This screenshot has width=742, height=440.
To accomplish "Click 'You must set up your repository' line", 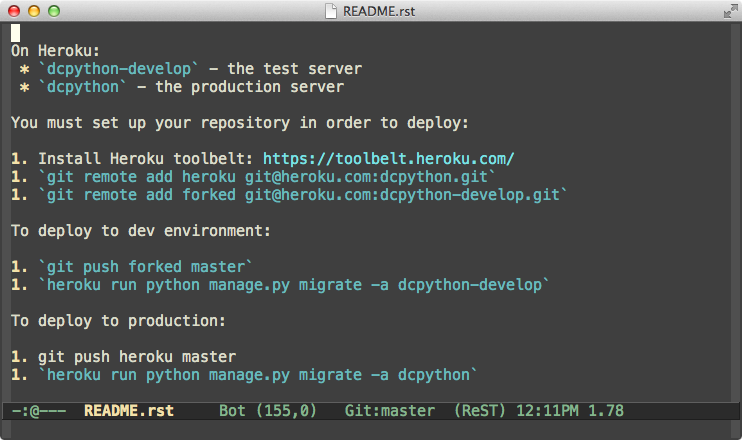I will coord(240,123).
